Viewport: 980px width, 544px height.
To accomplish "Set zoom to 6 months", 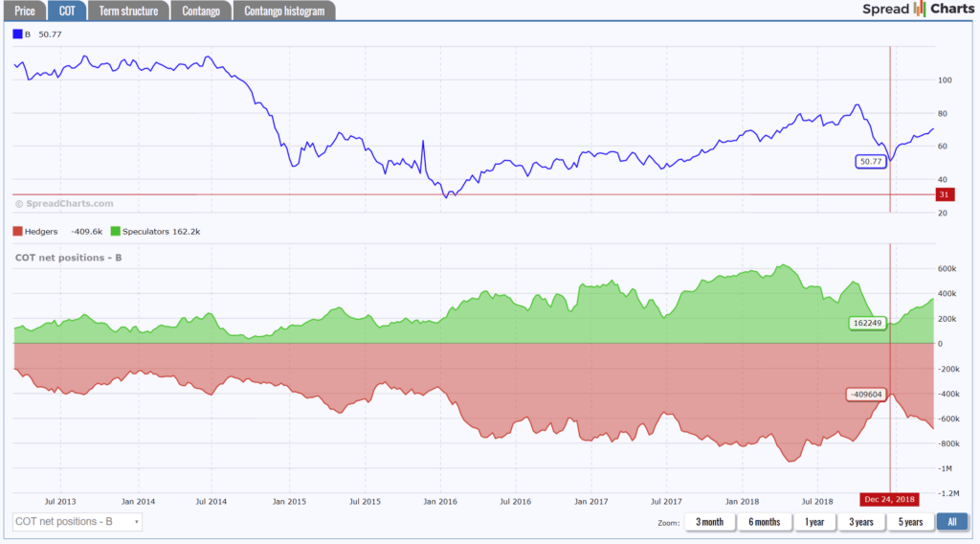I will [x=765, y=521].
